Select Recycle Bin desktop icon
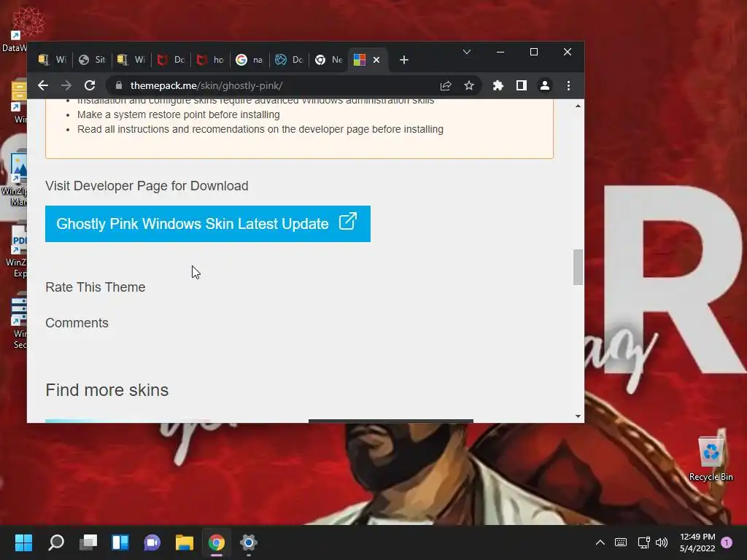 (x=711, y=458)
